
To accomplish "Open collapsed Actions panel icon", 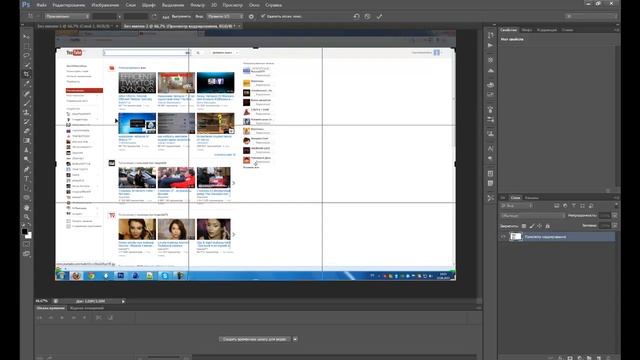I will click(x=490, y=45).
